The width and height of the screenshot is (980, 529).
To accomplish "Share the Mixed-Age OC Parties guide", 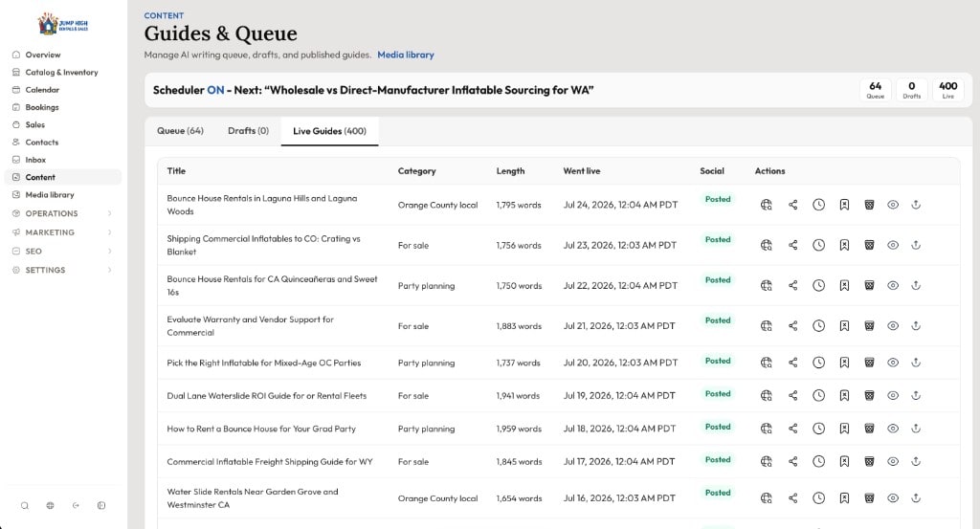I will pos(792,363).
